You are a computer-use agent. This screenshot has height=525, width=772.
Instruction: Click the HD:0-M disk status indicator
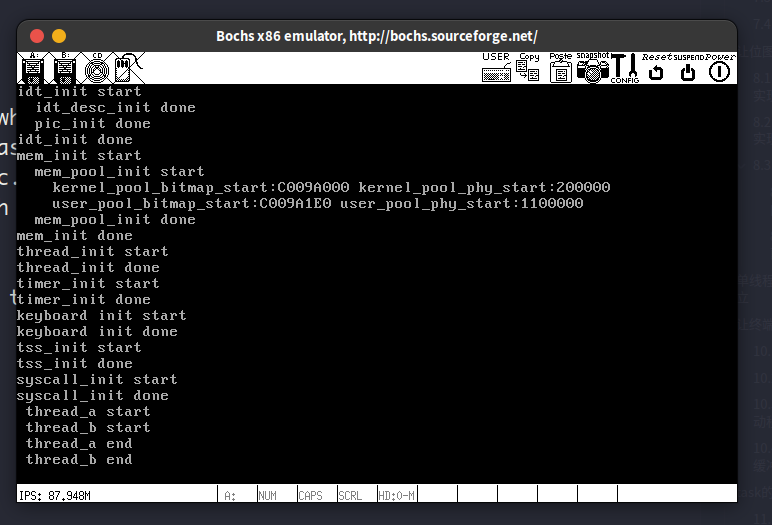coord(396,495)
